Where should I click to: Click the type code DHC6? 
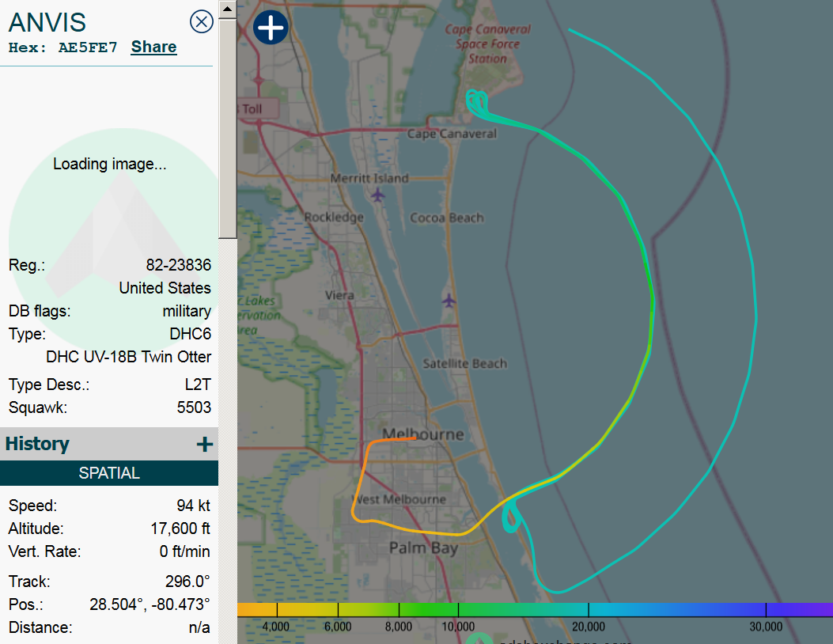point(190,334)
